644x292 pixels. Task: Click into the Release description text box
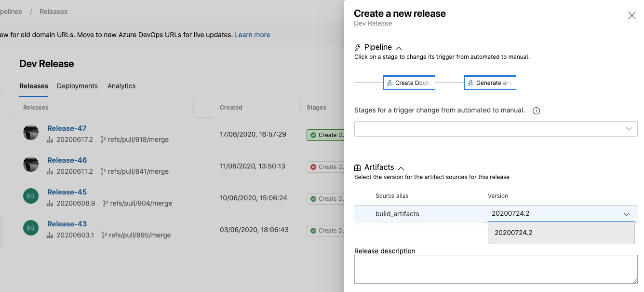tap(496, 269)
